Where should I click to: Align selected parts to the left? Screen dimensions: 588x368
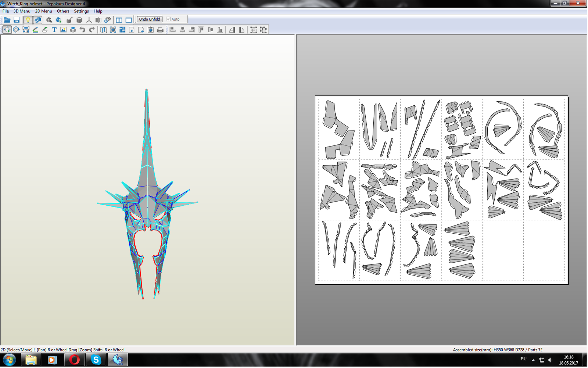(x=173, y=30)
